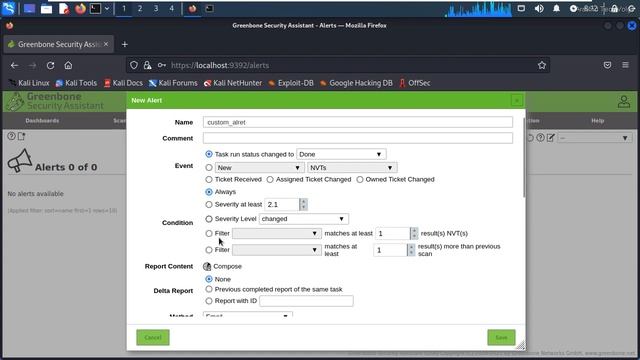The height and width of the screenshot is (360, 640).
Task: Open the Kali Forums bookmark
Action: coord(173,83)
